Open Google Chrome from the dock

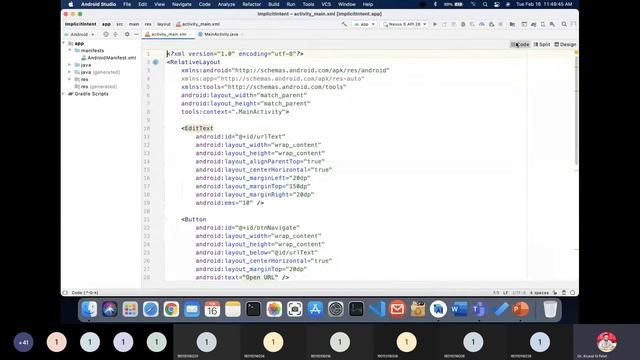click(171, 309)
